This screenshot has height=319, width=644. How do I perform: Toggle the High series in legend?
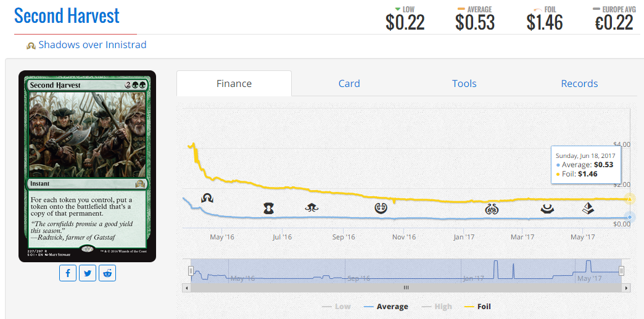click(x=436, y=306)
